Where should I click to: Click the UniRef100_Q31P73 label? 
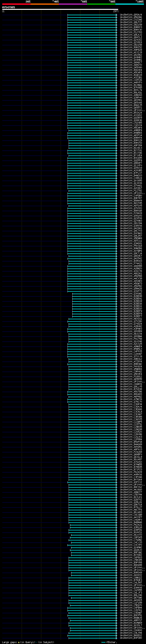point(131,291)
